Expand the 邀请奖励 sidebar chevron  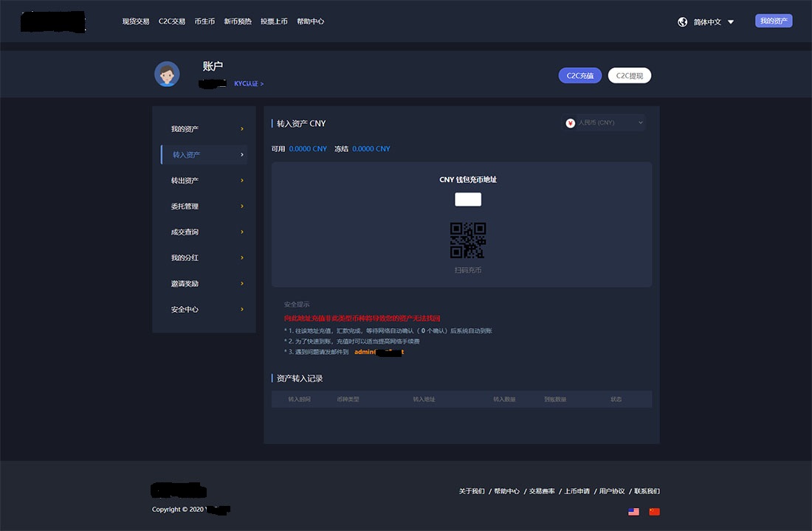pos(242,284)
